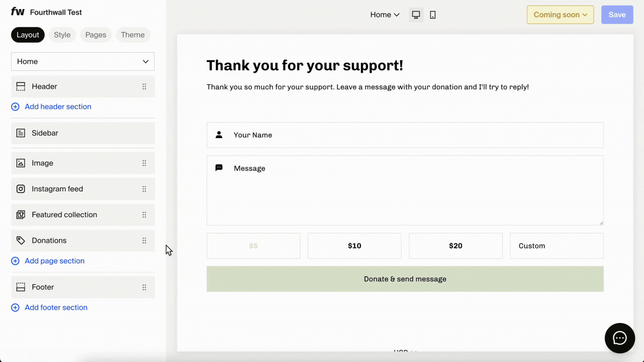Select the $10 donation amount
The height and width of the screenshot is (362, 644).
coord(354,246)
